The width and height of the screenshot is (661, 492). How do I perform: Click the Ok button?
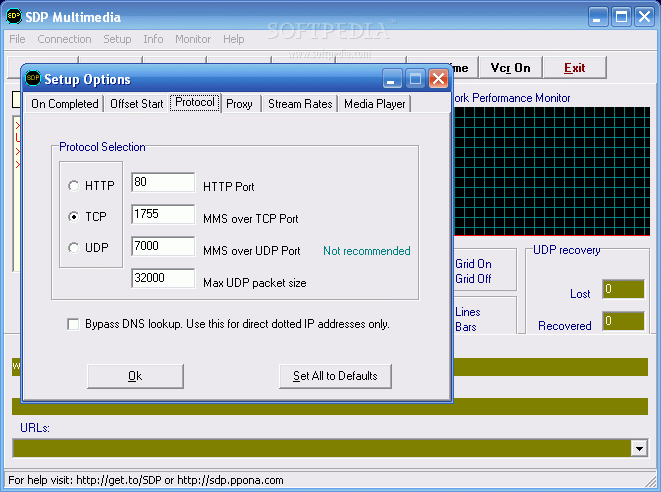click(x=135, y=376)
